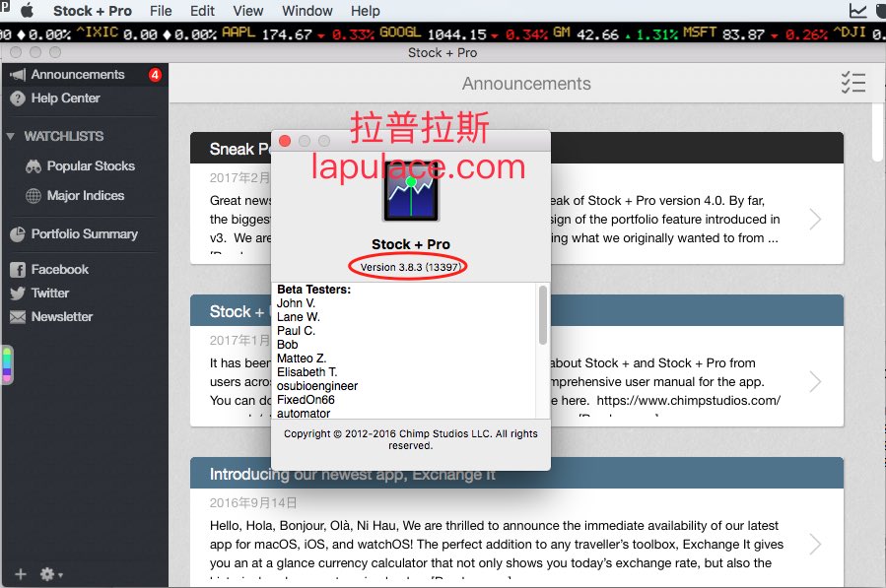The width and height of the screenshot is (886, 588).
Task: Select Popular Stocks watchlist
Action: click(85, 166)
